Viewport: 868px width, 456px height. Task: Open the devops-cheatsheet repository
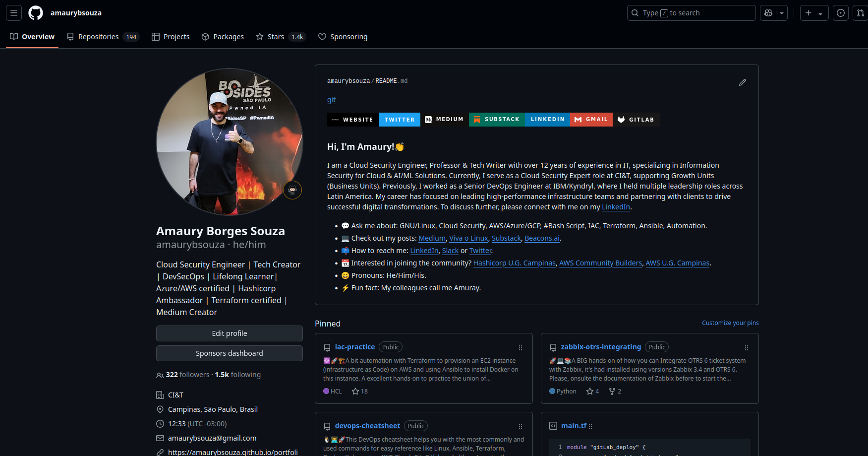(x=367, y=426)
